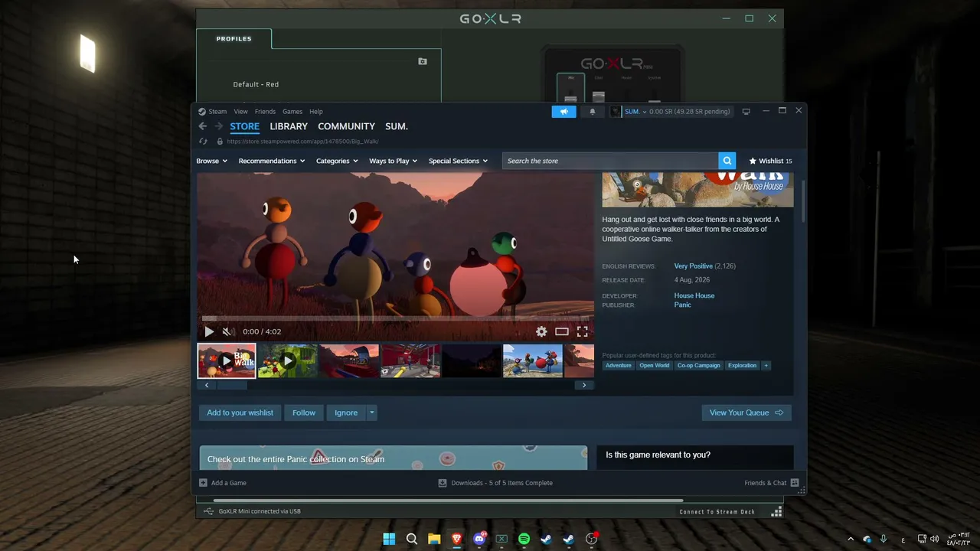Click the USB connection icon in GoXLR

point(208,511)
